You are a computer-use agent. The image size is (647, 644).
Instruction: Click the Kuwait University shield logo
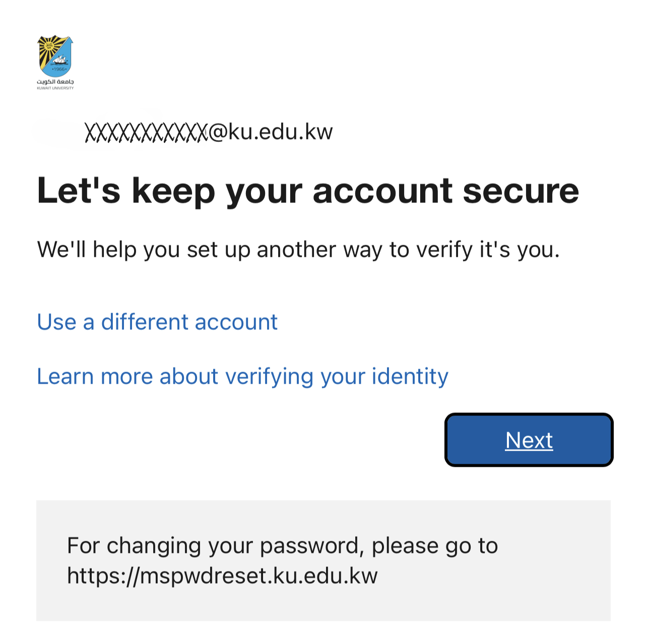[x=55, y=56]
